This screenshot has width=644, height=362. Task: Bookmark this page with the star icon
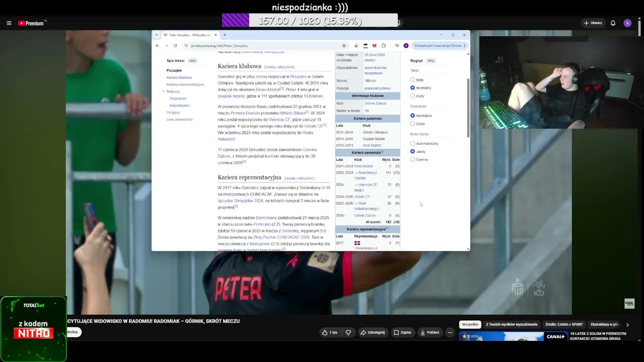coord(344,46)
